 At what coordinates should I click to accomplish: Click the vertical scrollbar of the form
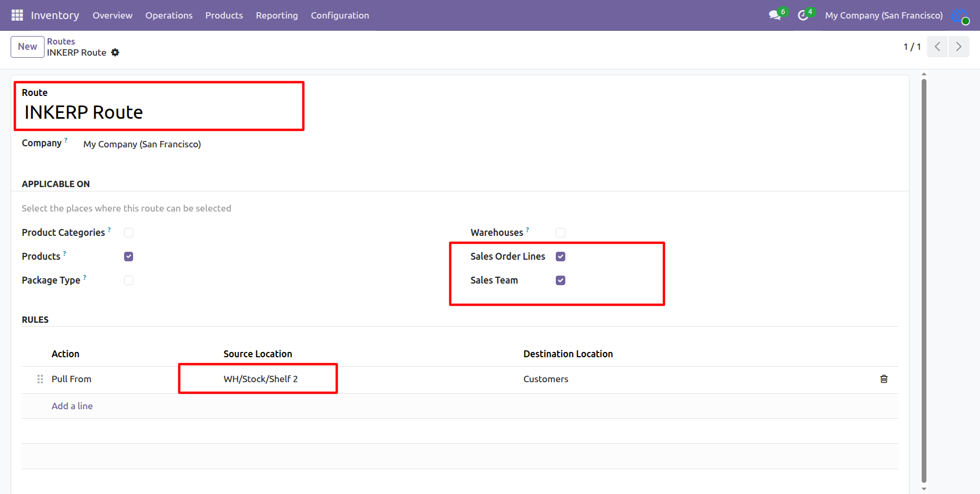pos(924,281)
